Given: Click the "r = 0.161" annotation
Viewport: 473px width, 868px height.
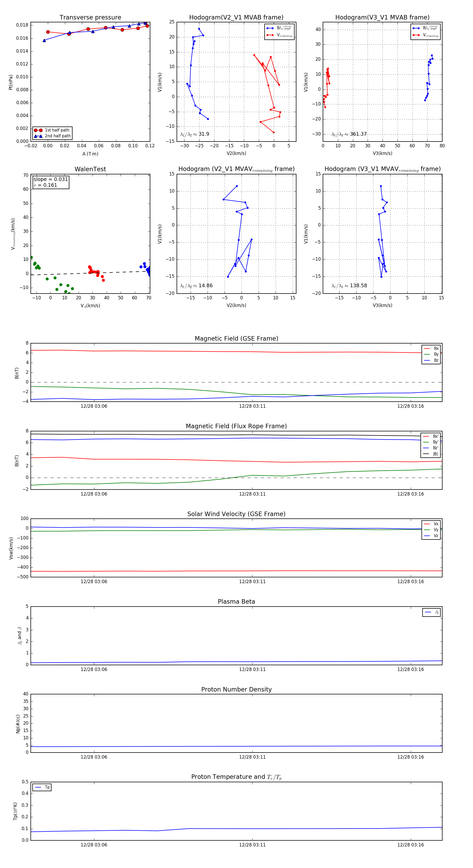Looking at the screenshot, I should click(45, 185).
